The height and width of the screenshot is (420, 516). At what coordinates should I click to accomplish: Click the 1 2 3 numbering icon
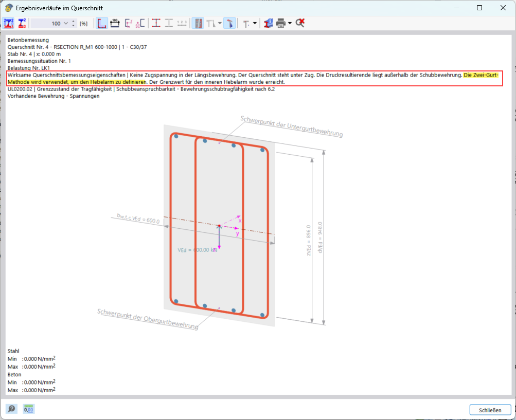[x=182, y=23]
